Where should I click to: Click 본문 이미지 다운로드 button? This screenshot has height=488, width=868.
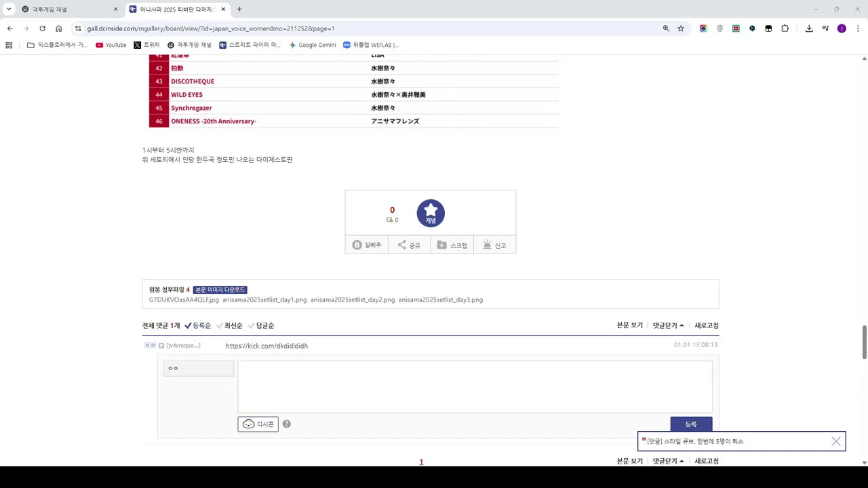220,289
